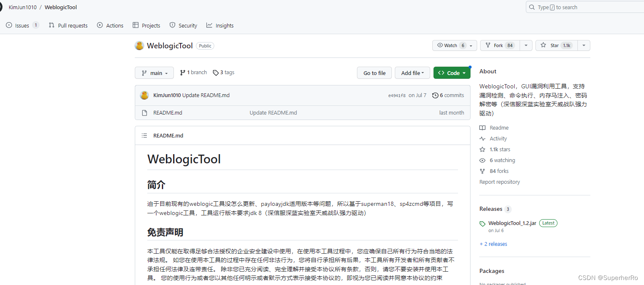Click the Insights graph icon

[210, 25]
